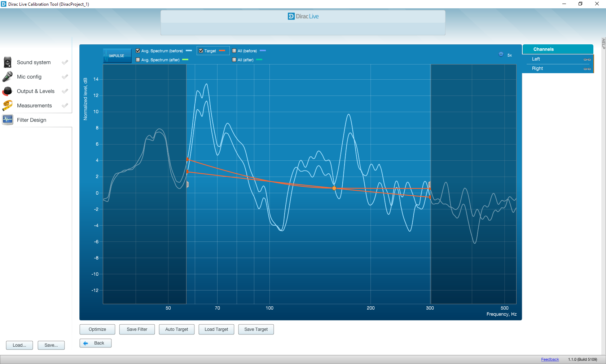Image resolution: width=606 pixels, height=364 pixels.
Task: Click the chain link icon for Left
Action: point(587,59)
